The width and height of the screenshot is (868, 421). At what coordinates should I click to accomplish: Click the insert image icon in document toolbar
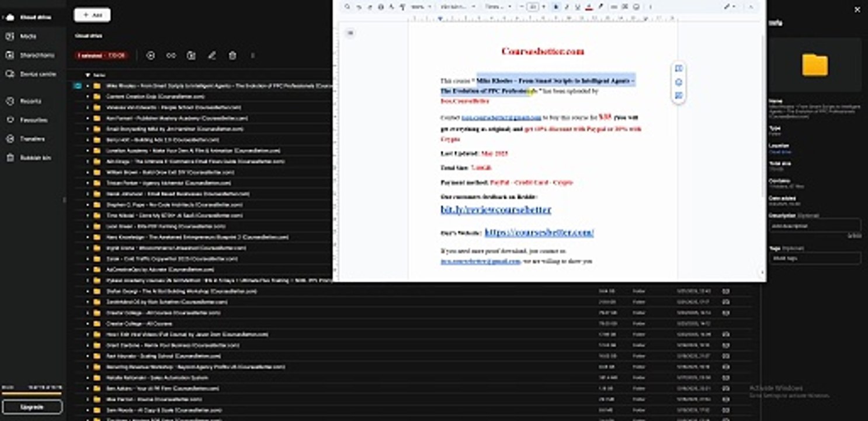click(x=636, y=7)
